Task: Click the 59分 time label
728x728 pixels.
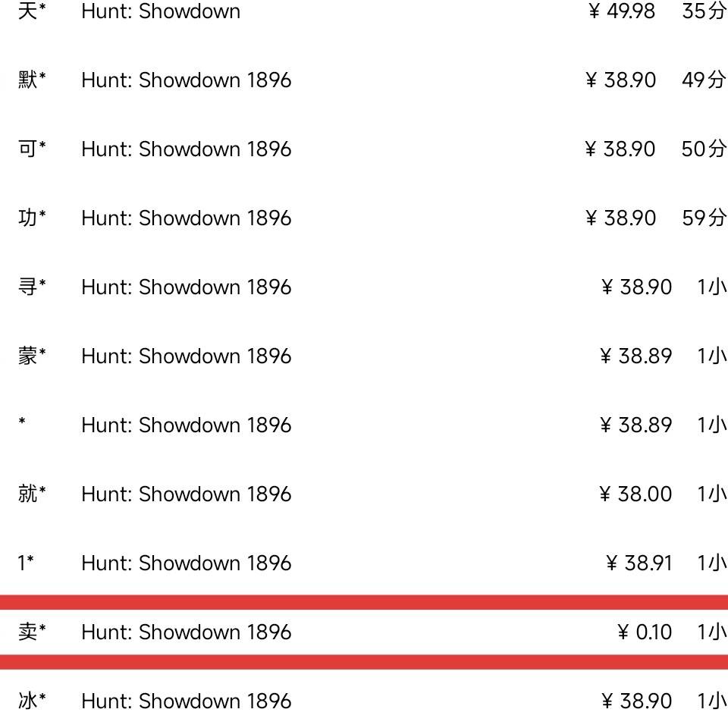Action: point(703,218)
